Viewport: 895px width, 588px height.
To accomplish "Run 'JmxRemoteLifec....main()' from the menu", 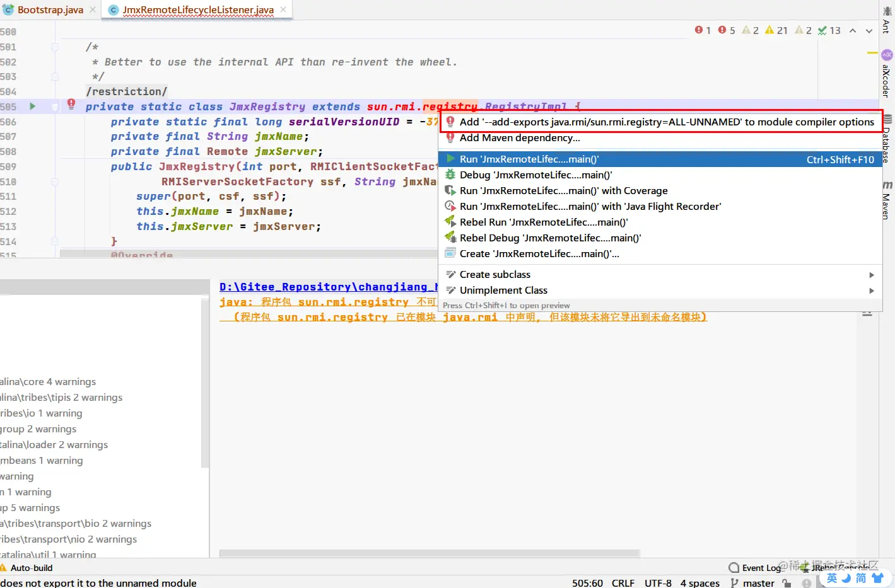I will pos(660,159).
